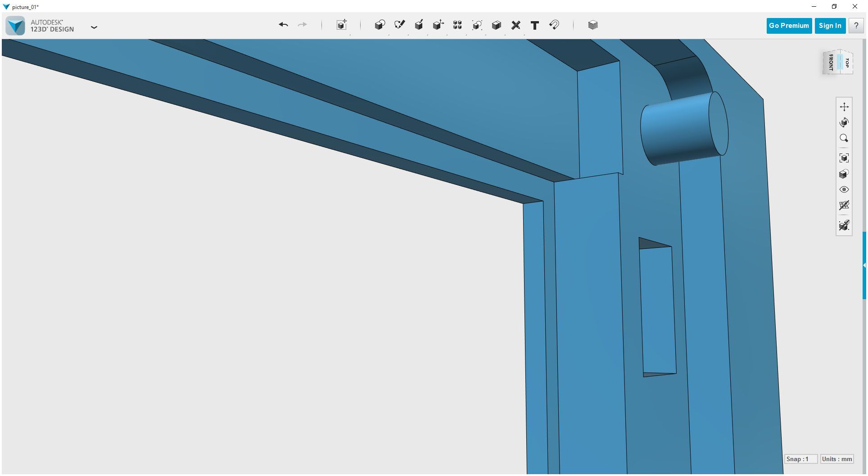
Task: Open the main menu chevron beside the logo
Action: (95, 27)
